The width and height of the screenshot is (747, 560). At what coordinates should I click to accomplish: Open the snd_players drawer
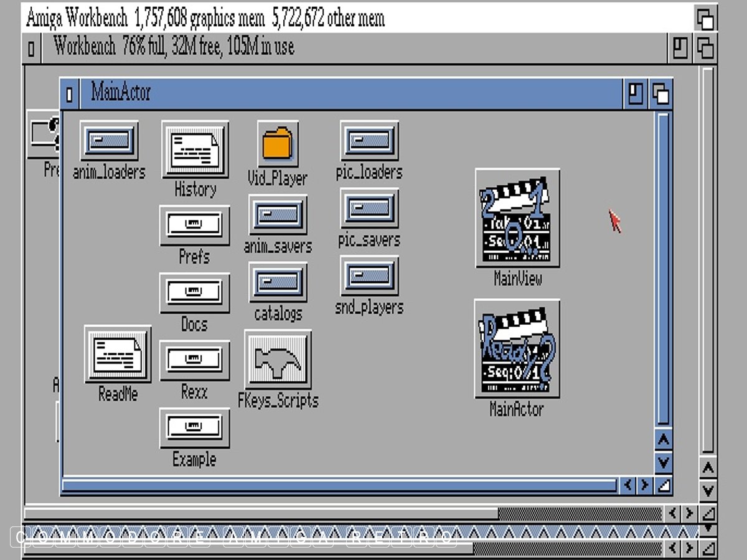tap(369, 276)
